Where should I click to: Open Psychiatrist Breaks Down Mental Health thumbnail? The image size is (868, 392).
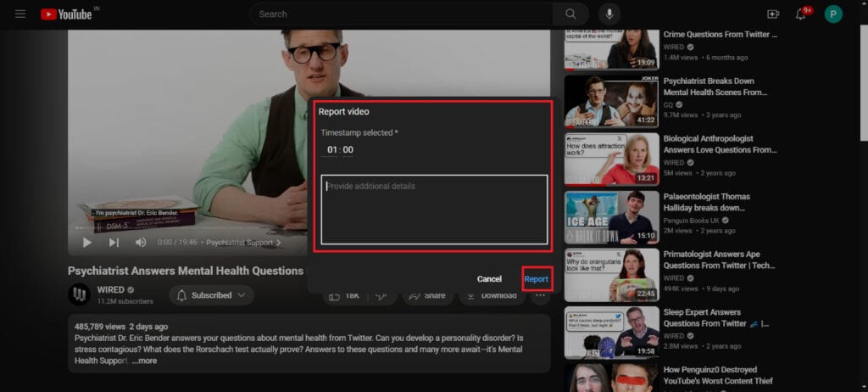point(612,102)
